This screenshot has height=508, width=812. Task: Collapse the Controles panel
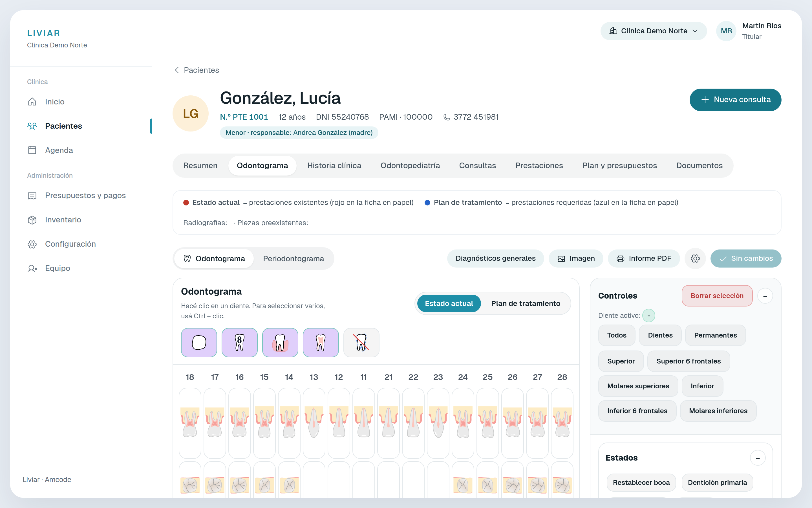point(765,296)
